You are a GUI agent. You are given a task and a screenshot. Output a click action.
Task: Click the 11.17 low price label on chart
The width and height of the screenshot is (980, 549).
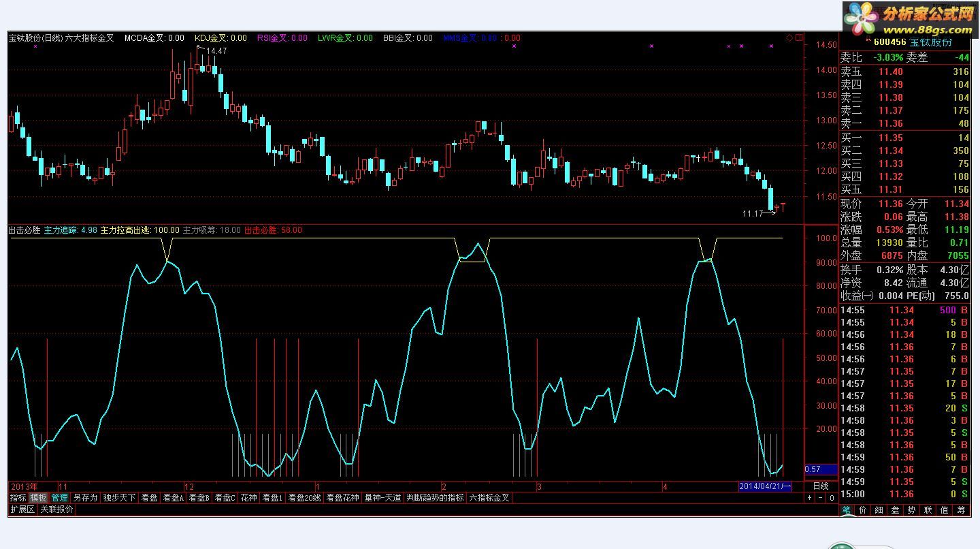[753, 213]
